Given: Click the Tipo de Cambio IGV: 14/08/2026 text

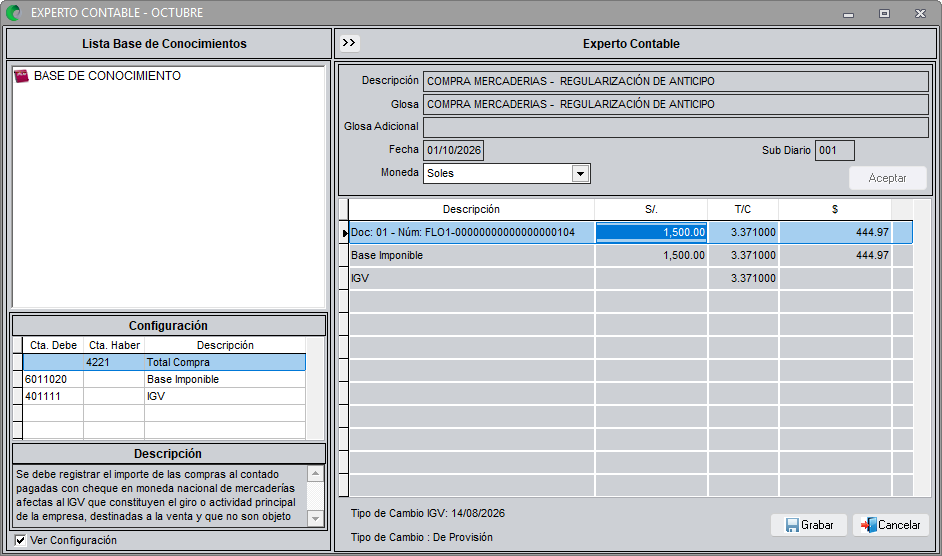Looking at the screenshot, I should point(428,513).
